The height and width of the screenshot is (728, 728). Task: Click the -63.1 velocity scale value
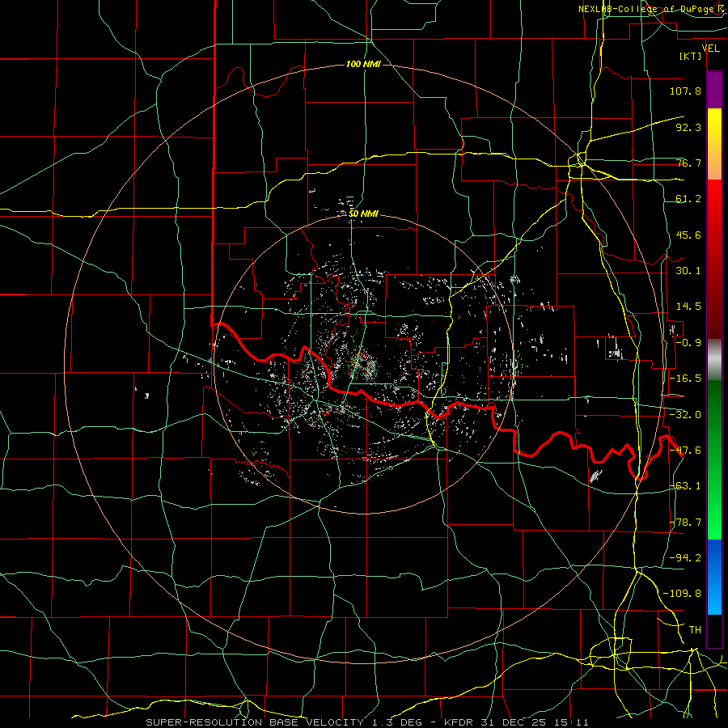[685, 486]
